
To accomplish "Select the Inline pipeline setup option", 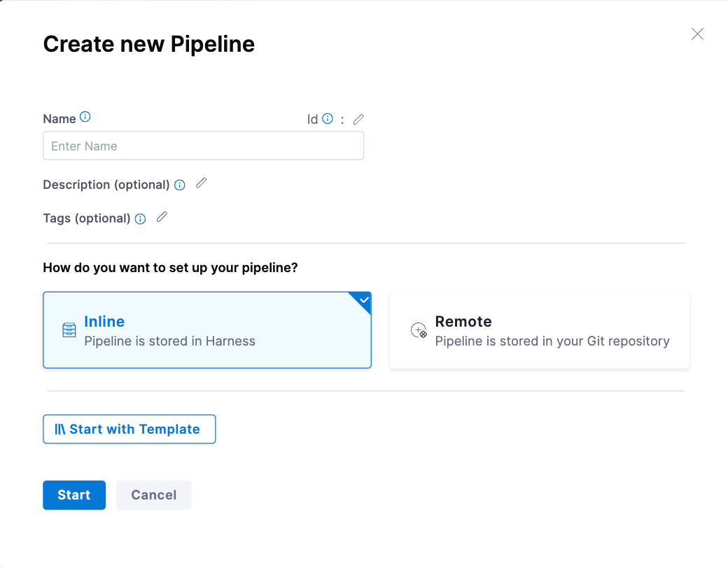I will coord(206,330).
